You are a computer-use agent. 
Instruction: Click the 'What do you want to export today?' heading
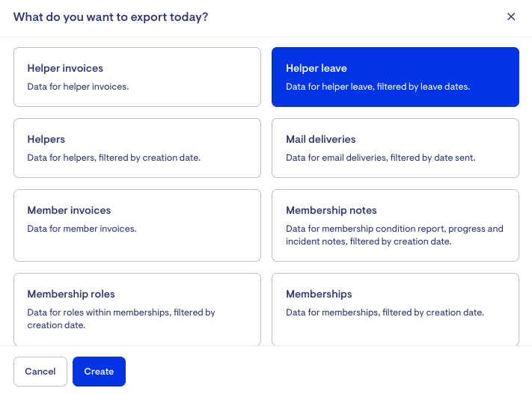tap(111, 17)
